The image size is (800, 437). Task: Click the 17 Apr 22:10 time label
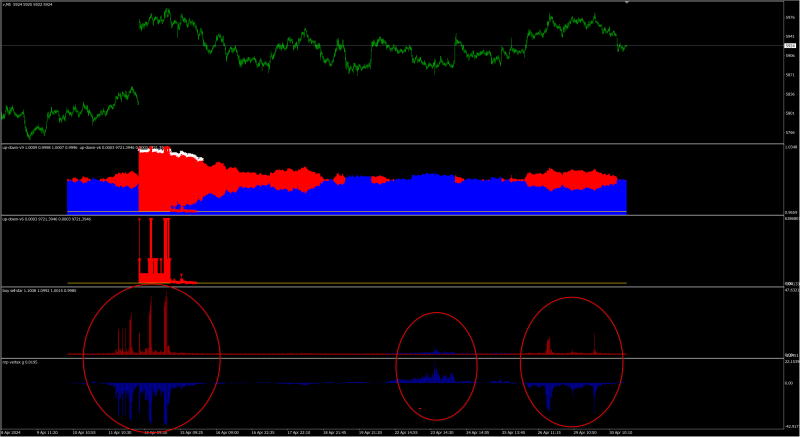[297, 432]
